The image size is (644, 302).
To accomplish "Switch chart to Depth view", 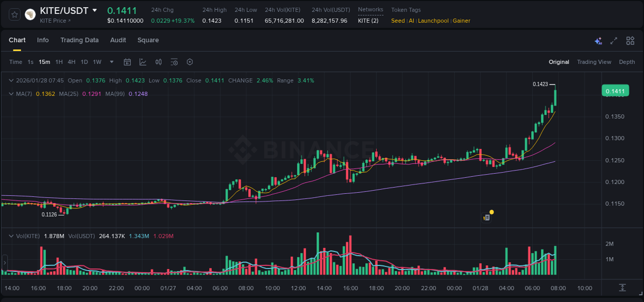I will 627,62.
